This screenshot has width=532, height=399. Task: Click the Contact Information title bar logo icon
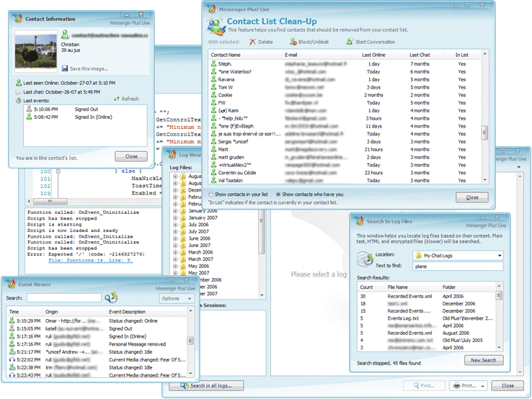[17, 18]
